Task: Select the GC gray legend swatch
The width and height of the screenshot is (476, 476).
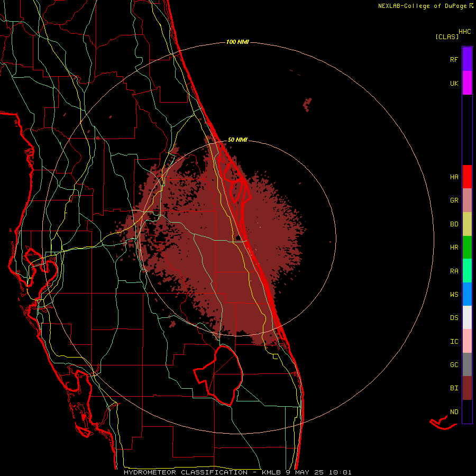Action: [x=467, y=364]
